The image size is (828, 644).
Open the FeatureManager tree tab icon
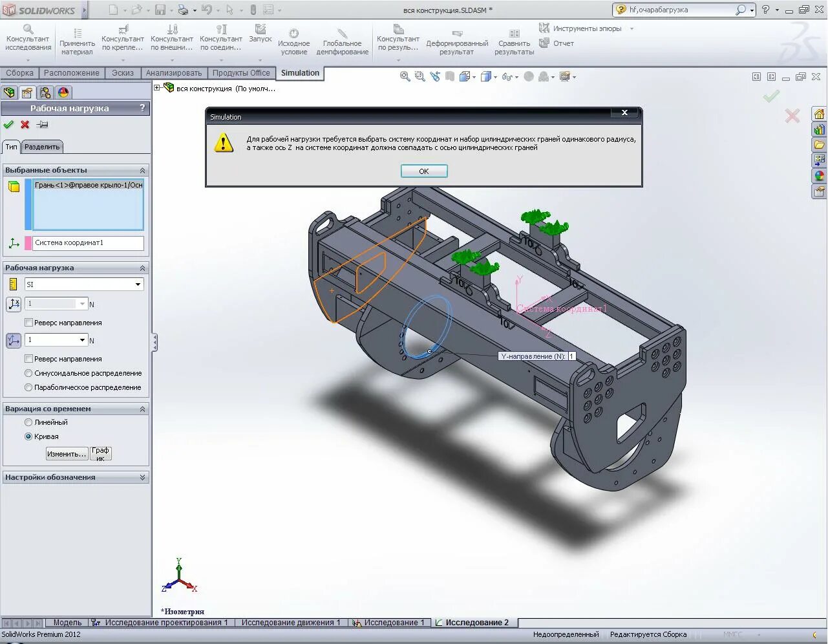[x=9, y=92]
